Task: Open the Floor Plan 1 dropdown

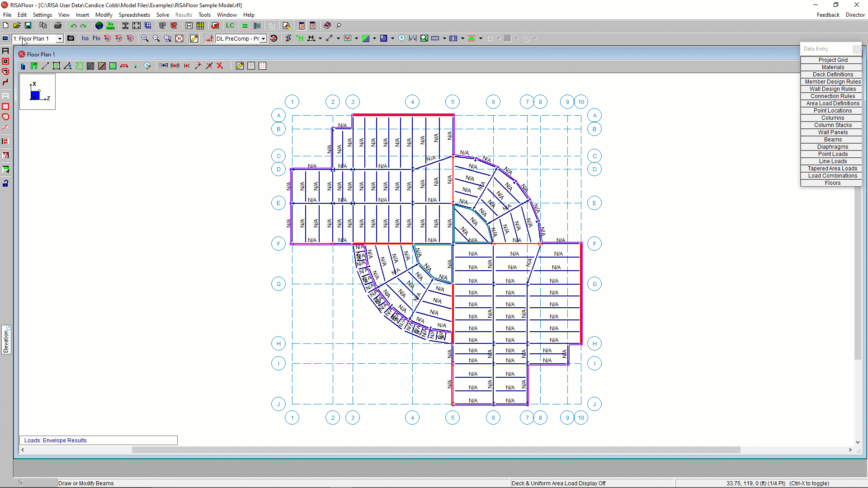Action: pos(59,39)
